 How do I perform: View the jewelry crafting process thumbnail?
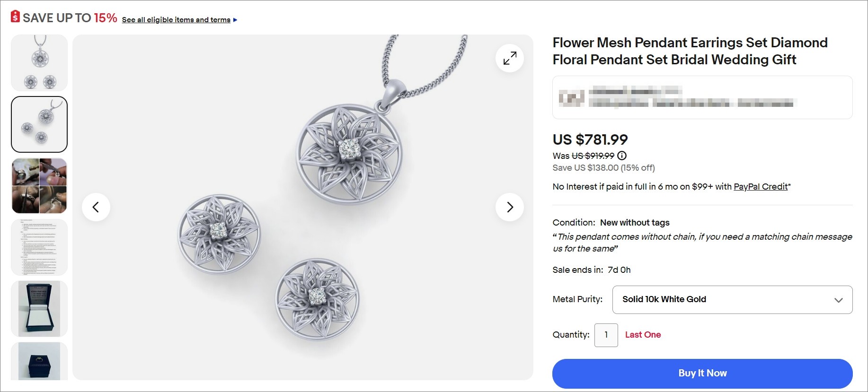coord(39,185)
